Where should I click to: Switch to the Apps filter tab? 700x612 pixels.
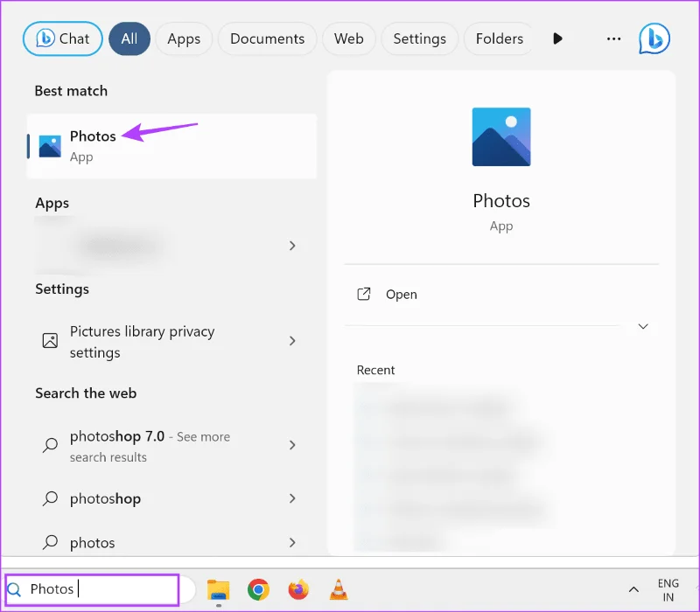[x=184, y=38]
